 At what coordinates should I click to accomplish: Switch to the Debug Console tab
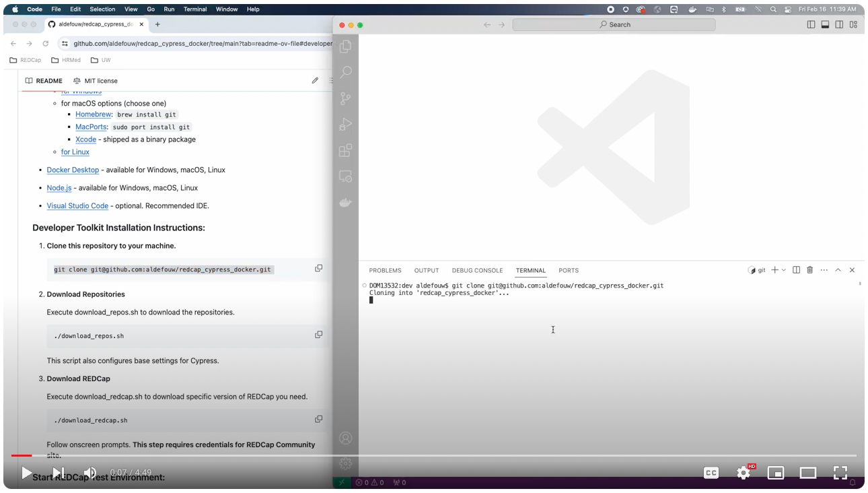(x=477, y=270)
